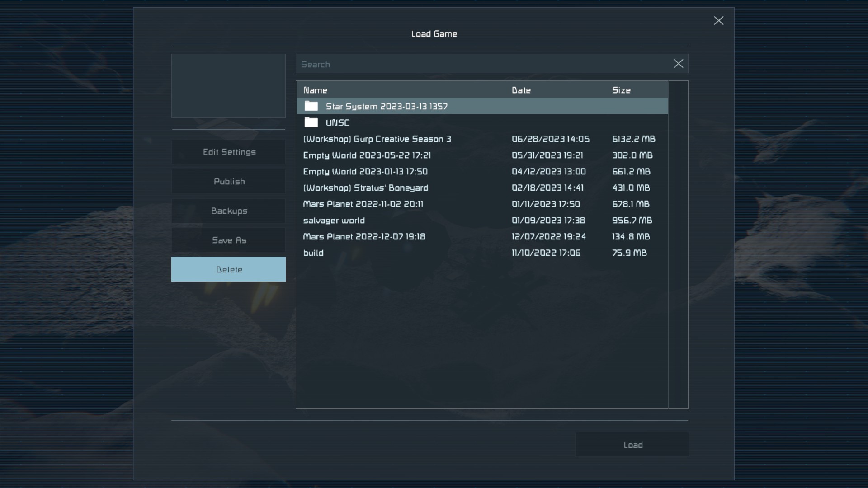The height and width of the screenshot is (488, 868).
Task: Click the save preview thumbnail
Action: (228, 86)
